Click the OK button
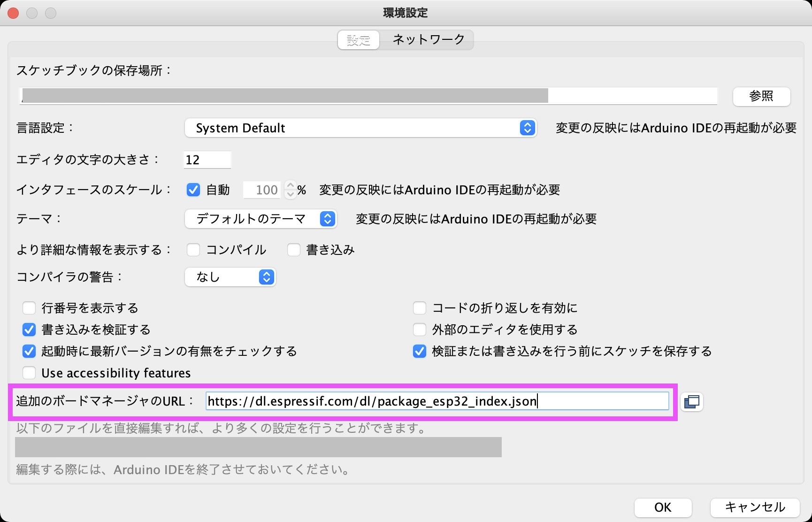This screenshot has height=522, width=812. point(662,507)
